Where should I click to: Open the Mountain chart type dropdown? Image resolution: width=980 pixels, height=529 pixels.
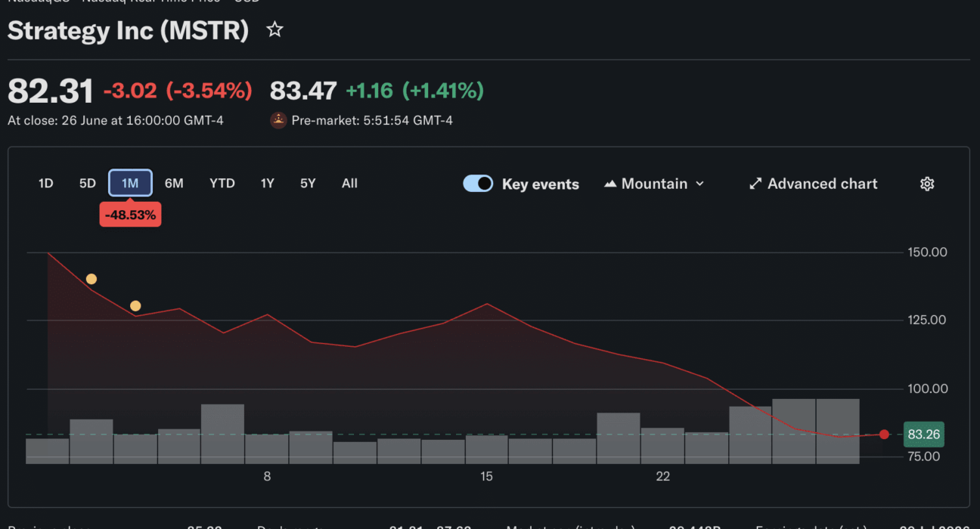pyautogui.click(x=654, y=184)
